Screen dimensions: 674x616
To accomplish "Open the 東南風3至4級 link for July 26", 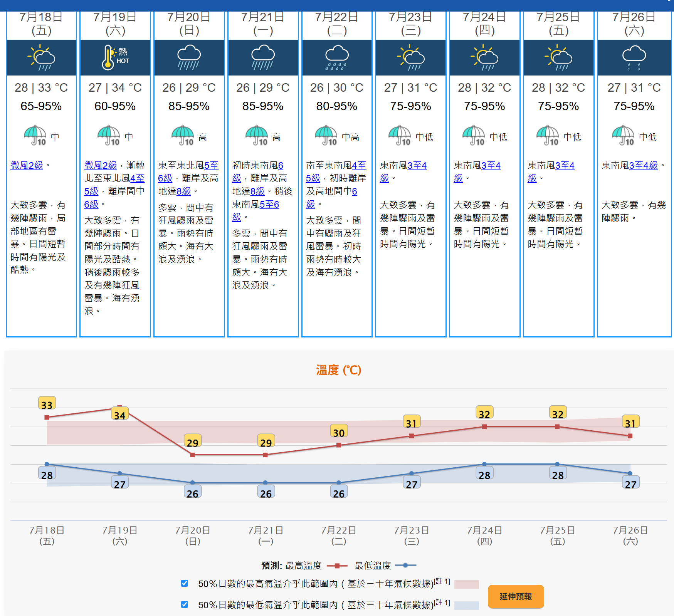I will coord(643,165).
